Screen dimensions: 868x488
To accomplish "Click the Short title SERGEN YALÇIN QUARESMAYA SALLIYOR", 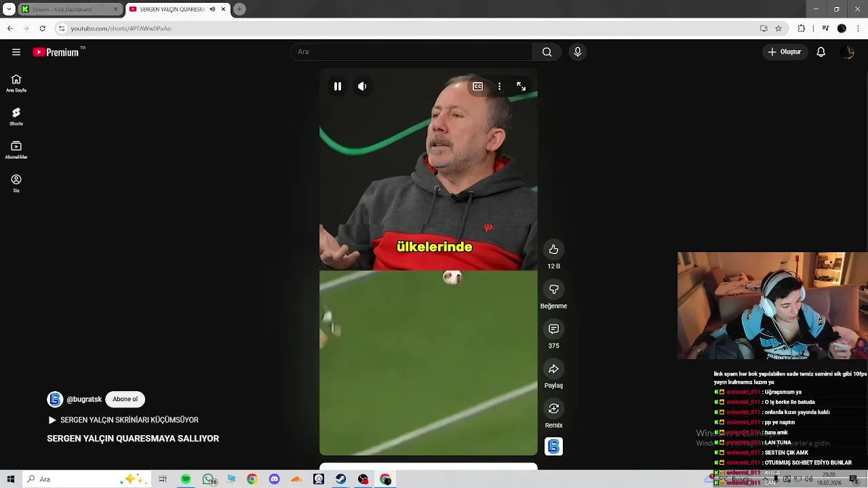I will (133, 439).
